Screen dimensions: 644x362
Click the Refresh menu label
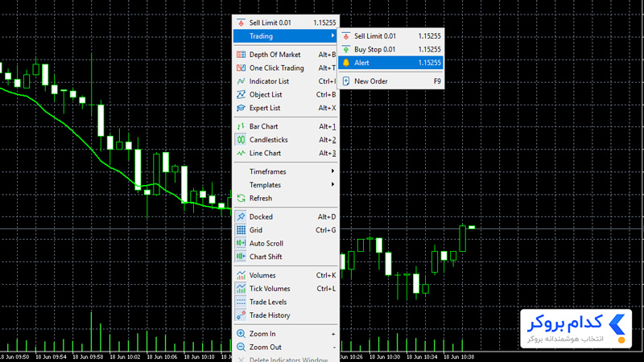coord(261,198)
